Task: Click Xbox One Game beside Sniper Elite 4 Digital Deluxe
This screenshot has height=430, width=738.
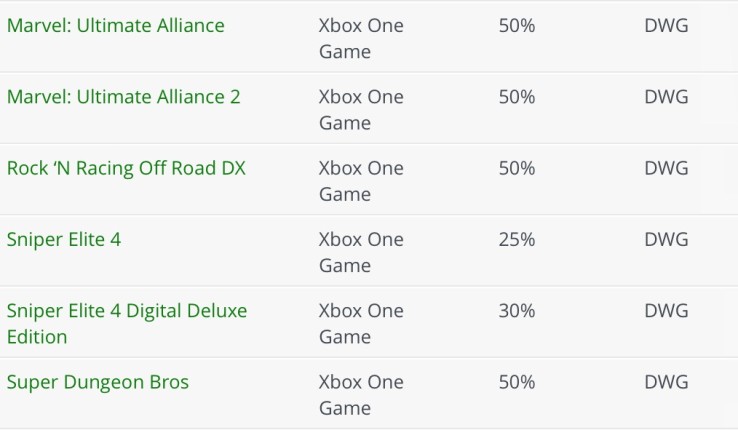Action: (x=358, y=324)
